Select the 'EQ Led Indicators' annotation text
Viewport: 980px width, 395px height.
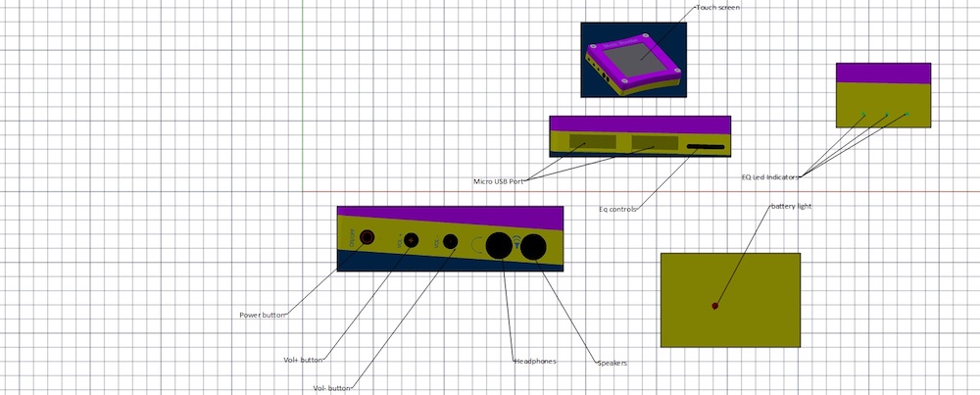770,177
